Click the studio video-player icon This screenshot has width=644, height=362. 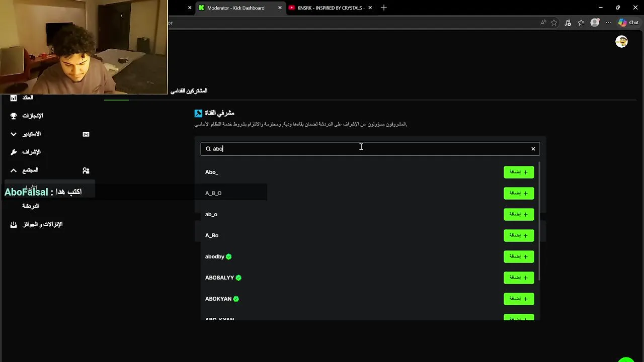click(86, 134)
